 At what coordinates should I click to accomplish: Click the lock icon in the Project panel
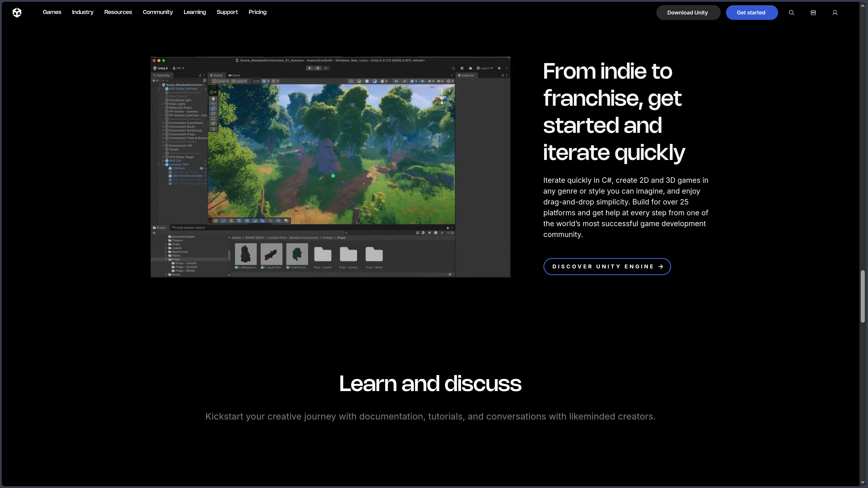(x=448, y=228)
